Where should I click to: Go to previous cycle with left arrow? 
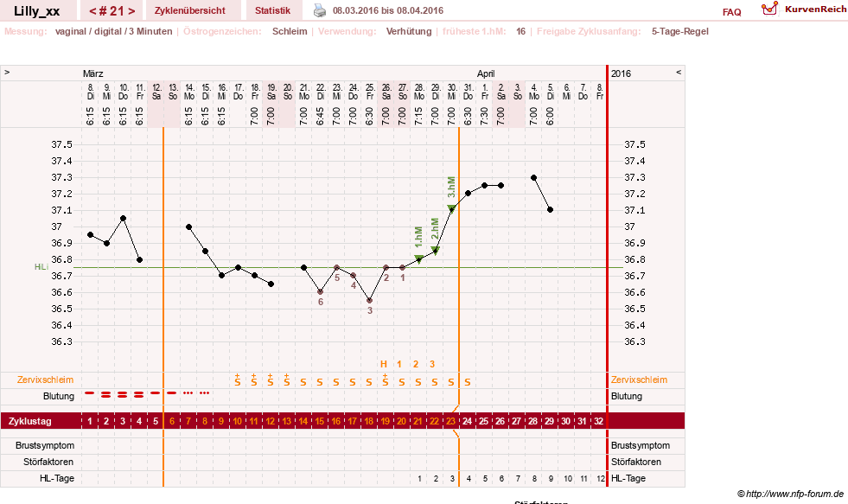92,11
